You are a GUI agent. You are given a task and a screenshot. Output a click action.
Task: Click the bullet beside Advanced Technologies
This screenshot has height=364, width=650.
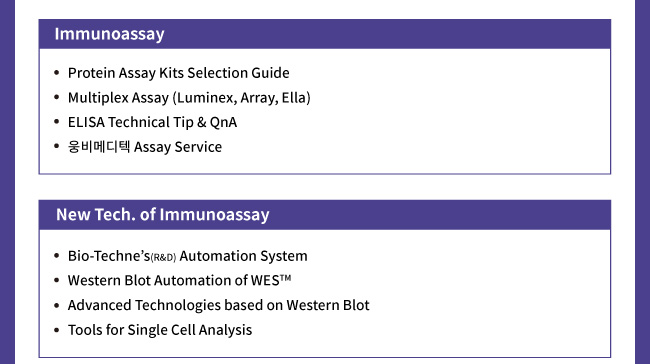[57, 305]
